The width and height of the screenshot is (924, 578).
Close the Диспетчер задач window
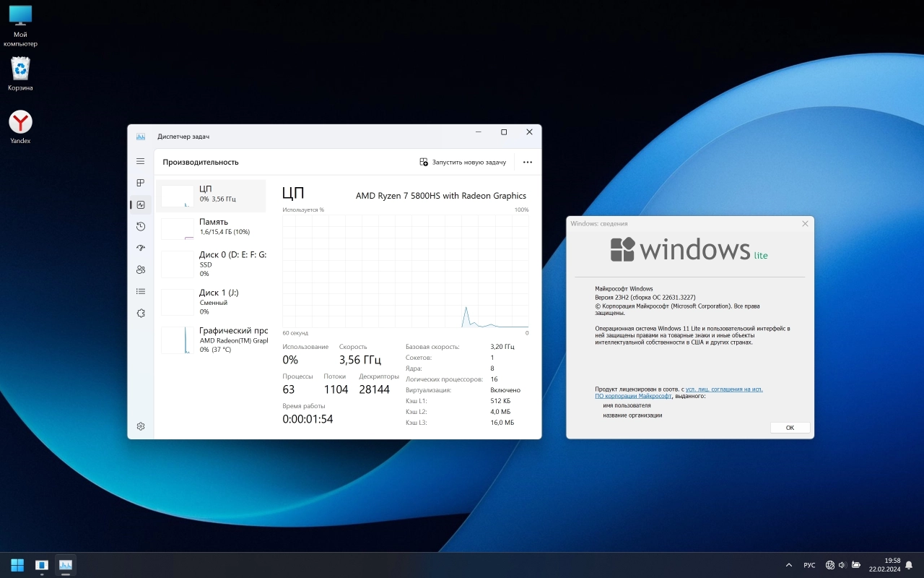coord(529,132)
